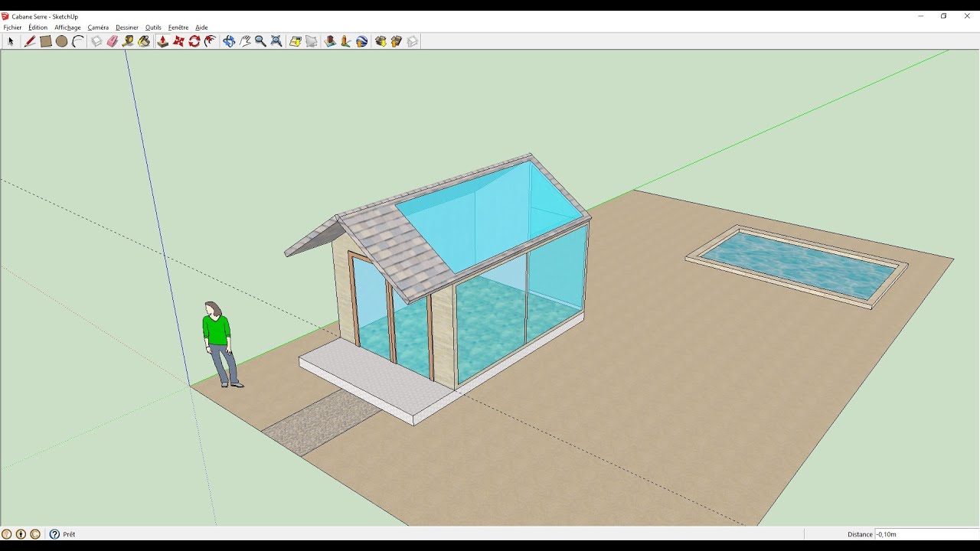Click the Share Component icon

point(413,41)
